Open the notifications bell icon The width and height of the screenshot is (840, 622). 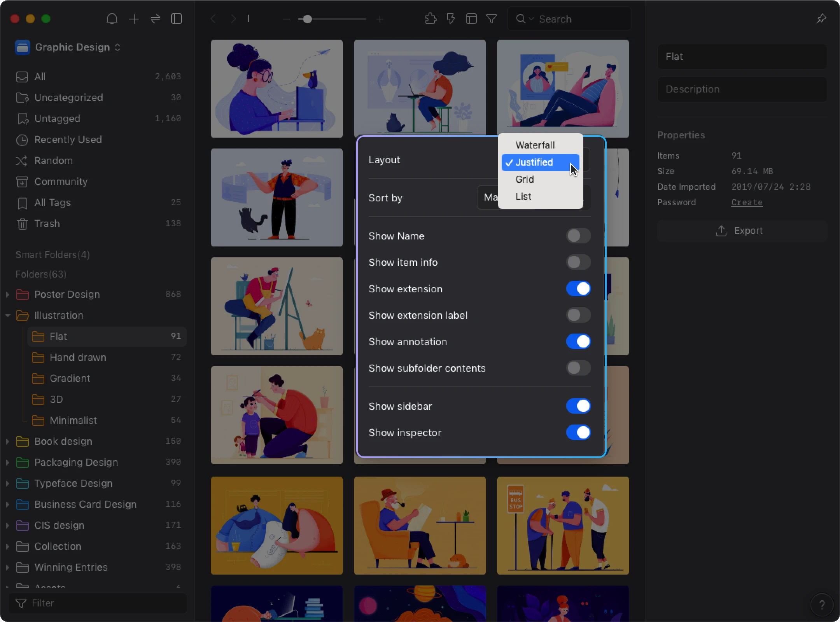pyautogui.click(x=112, y=19)
